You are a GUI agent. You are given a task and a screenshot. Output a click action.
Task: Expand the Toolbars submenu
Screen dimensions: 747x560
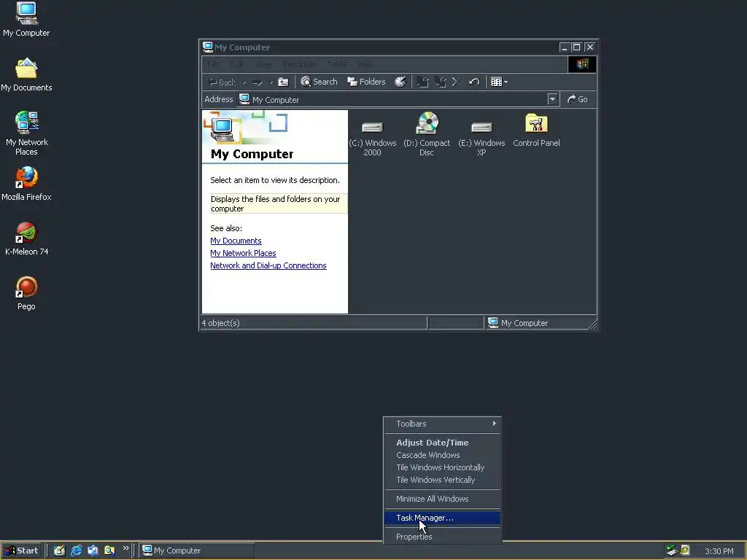443,424
